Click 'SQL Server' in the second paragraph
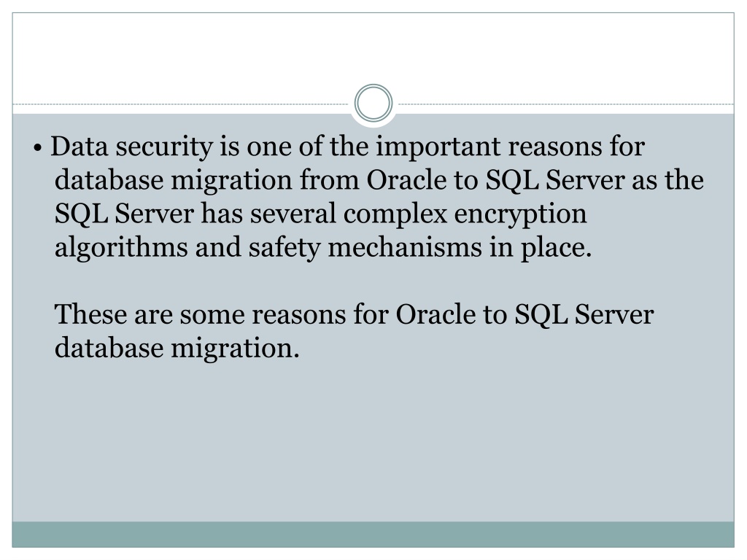 pyautogui.click(x=584, y=315)
